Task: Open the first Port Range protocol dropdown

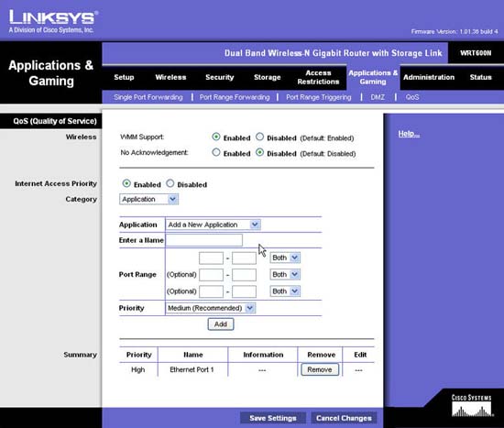Action: 285,258
